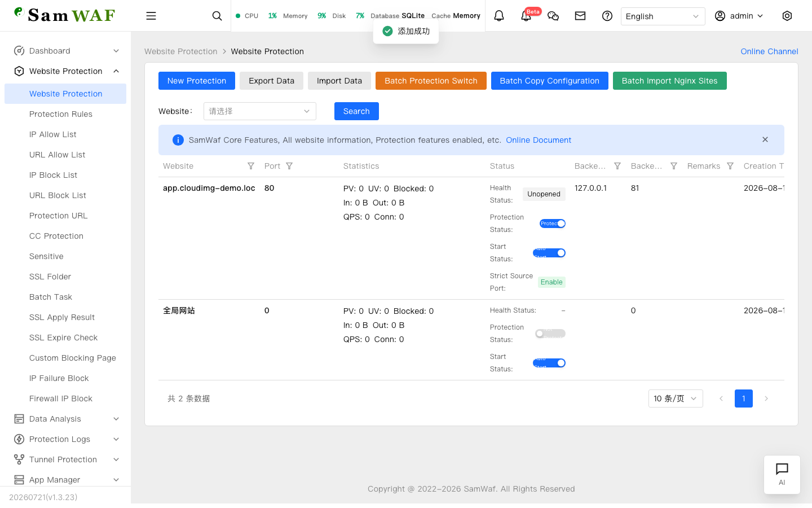Open the Website filter select box
This screenshot has width=812, height=508.
click(x=260, y=111)
